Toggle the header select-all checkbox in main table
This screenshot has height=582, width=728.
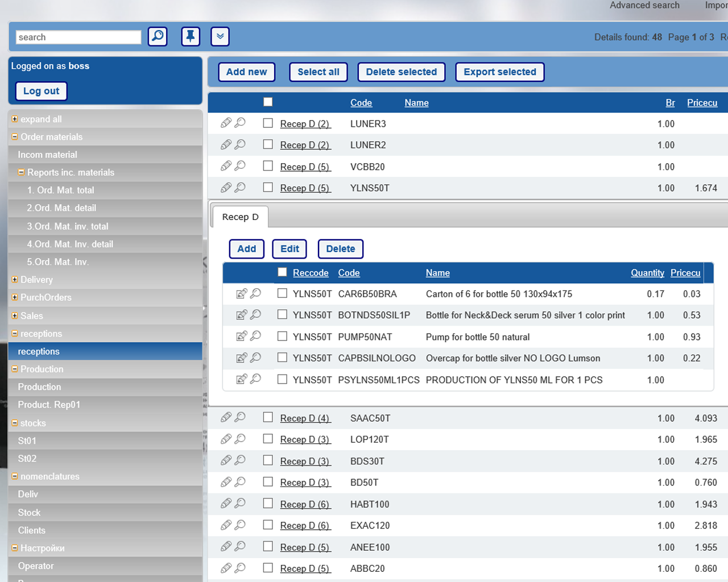click(268, 102)
